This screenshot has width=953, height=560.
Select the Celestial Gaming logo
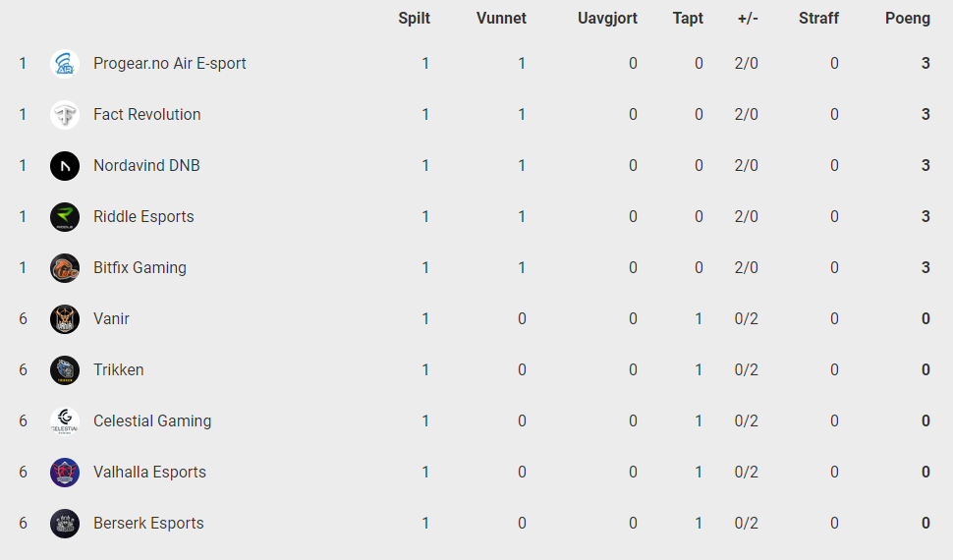pos(65,421)
